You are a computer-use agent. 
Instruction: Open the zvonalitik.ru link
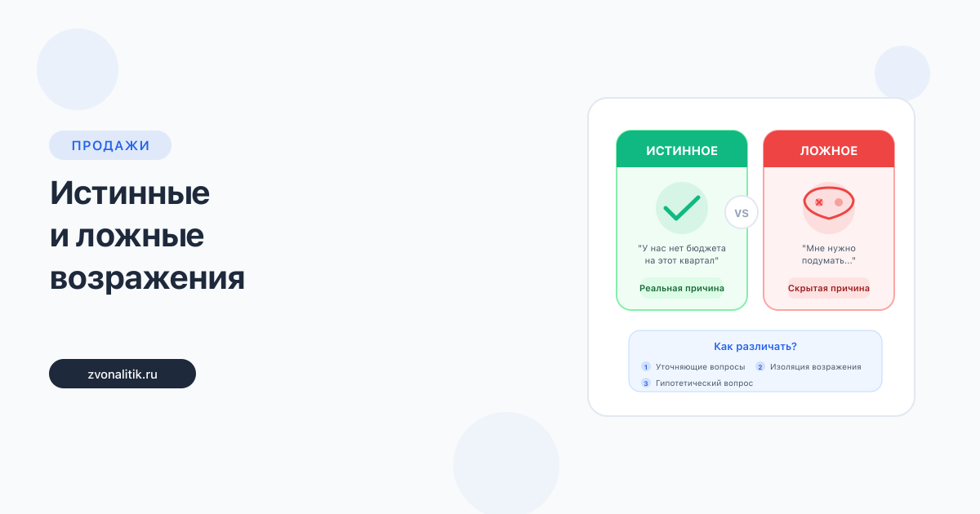coord(122,374)
